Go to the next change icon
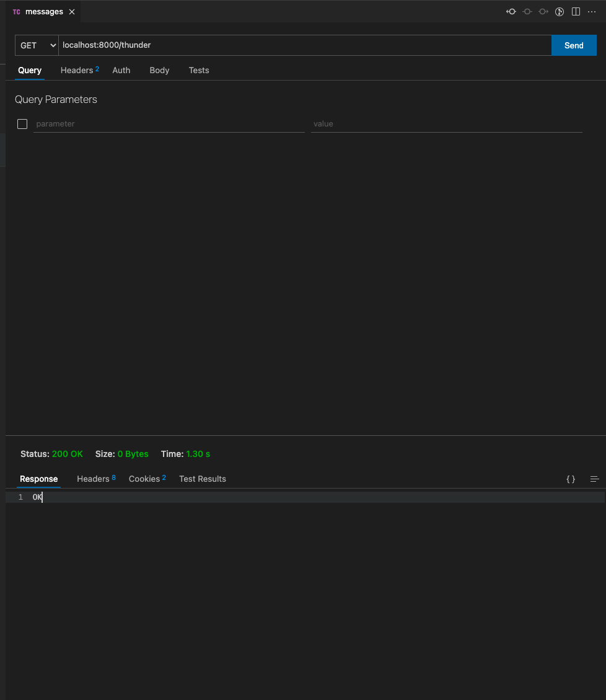The image size is (606, 700). tap(543, 12)
